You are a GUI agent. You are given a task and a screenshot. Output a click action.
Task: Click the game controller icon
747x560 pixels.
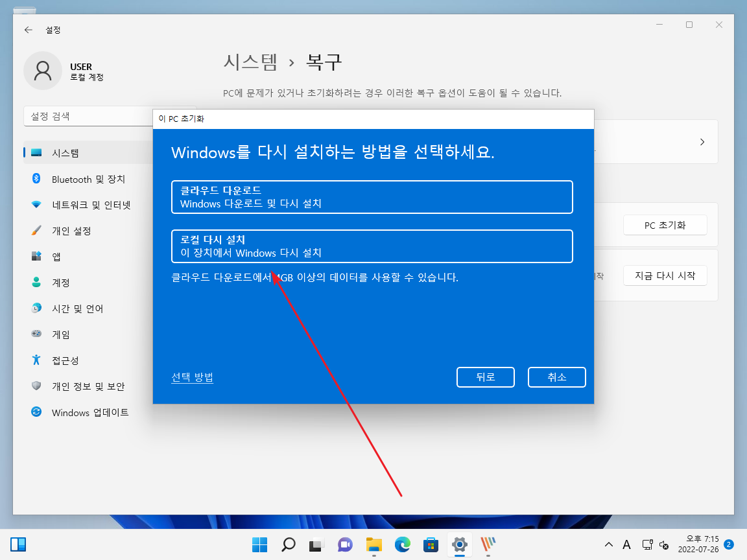tap(36, 334)
